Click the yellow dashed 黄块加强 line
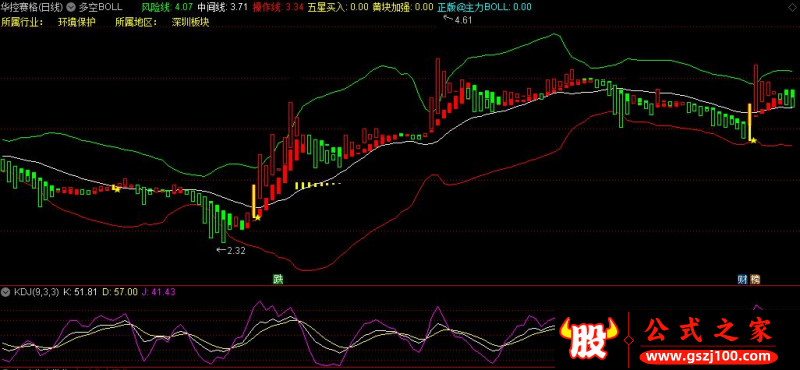The width and height of the screenshot is (800, 370). (318, 185)
